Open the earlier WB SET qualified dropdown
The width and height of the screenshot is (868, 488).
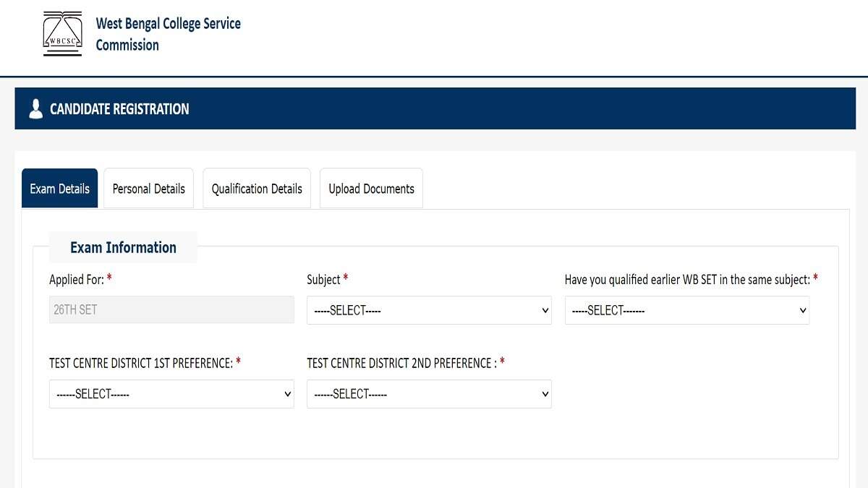pos(687,310)
